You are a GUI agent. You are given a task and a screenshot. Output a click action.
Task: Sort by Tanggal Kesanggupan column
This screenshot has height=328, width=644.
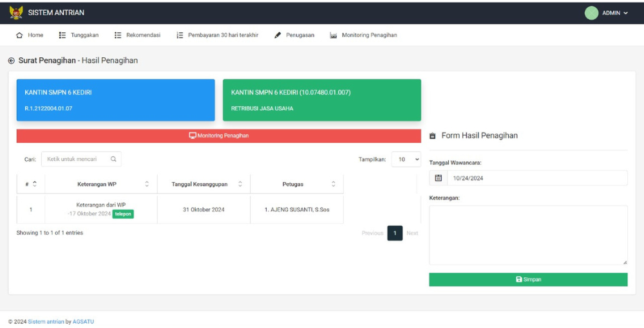204,184
